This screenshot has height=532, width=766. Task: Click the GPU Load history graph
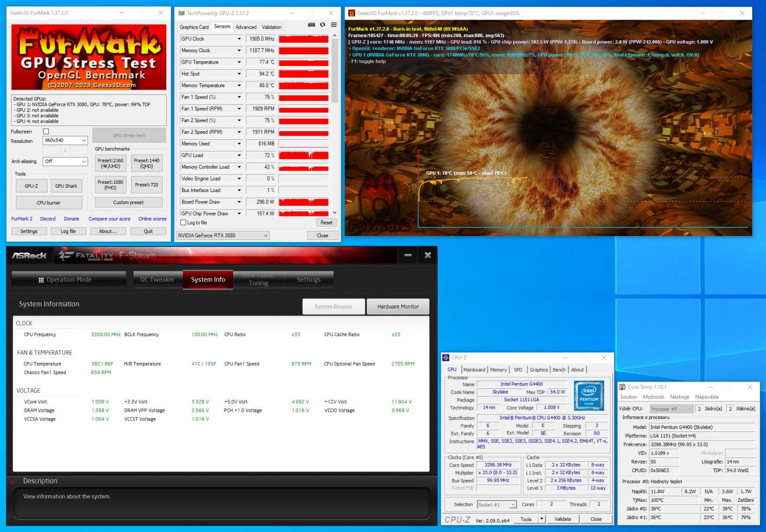(x=304, y=155)
